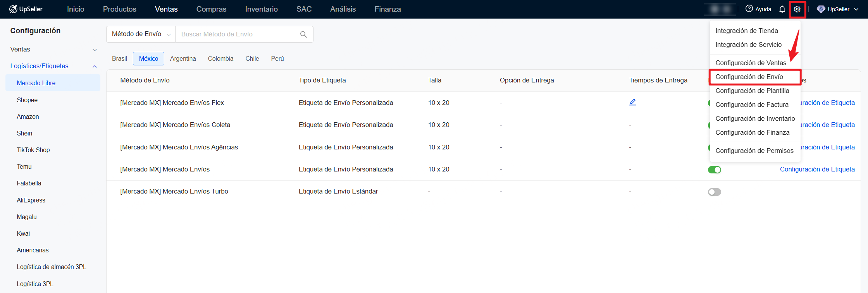
Task: Click the "Opción de Entrega" column header
Action: click(527, 81)
